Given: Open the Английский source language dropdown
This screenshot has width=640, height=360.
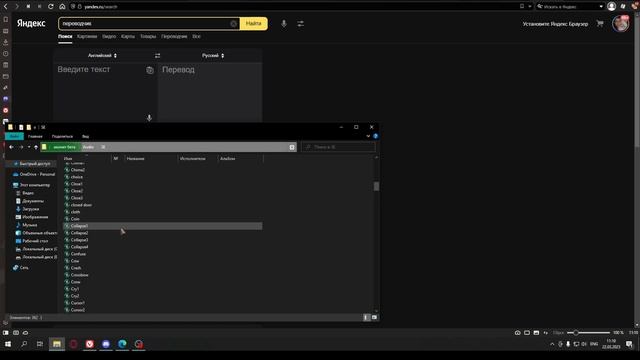Looking at the screenshot, I should click(102, 56).
